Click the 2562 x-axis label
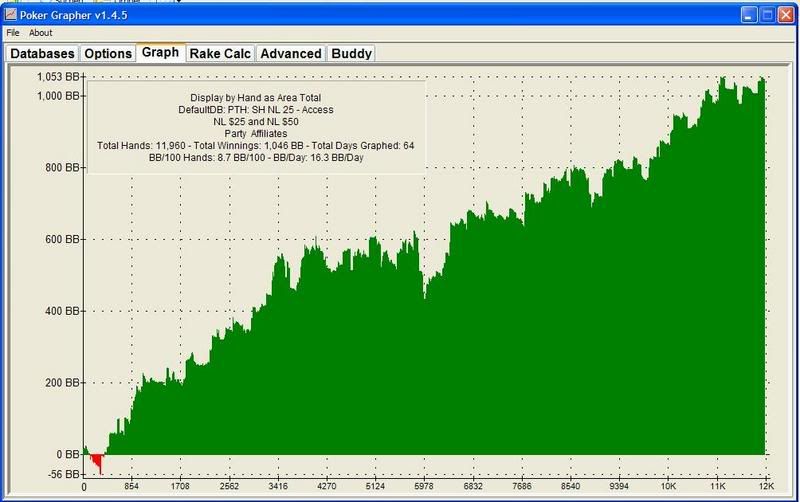The height and width of the screenshot is (502, 800). tap(229, 486)
